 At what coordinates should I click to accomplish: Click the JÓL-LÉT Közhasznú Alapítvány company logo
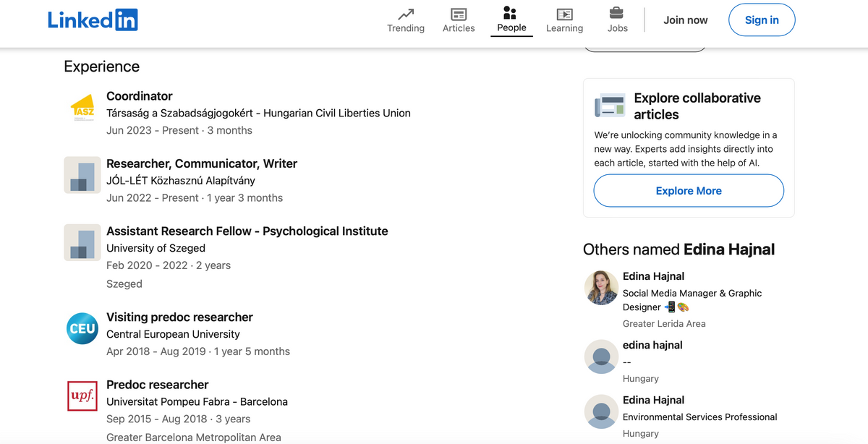coord(82,174)
